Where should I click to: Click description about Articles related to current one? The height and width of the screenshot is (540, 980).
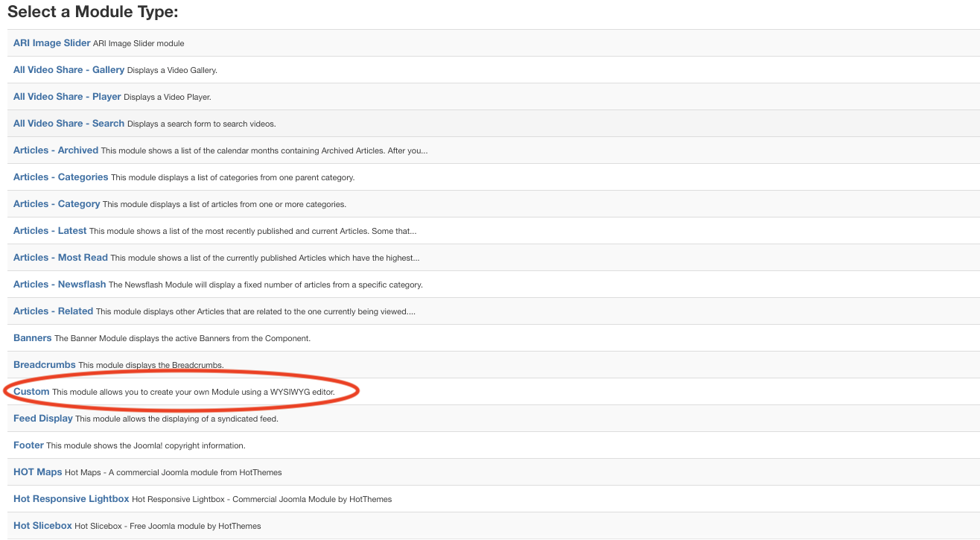point(255,312)
